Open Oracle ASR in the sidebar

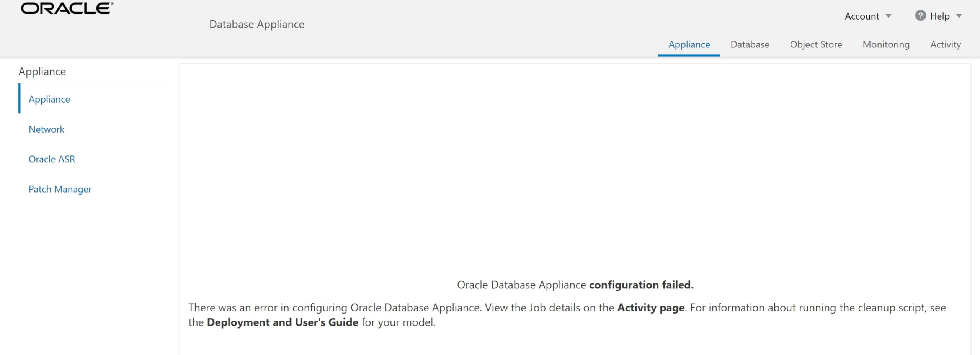click(x=52, y=159)
